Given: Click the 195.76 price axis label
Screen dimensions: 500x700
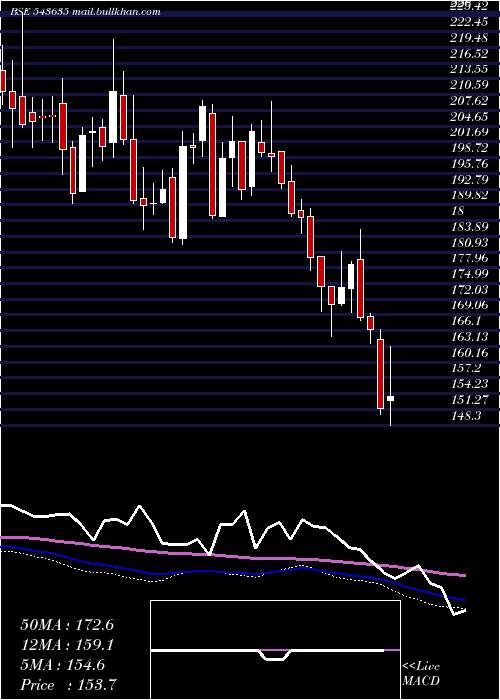Looking at the screenshot, I should (469, 163).
